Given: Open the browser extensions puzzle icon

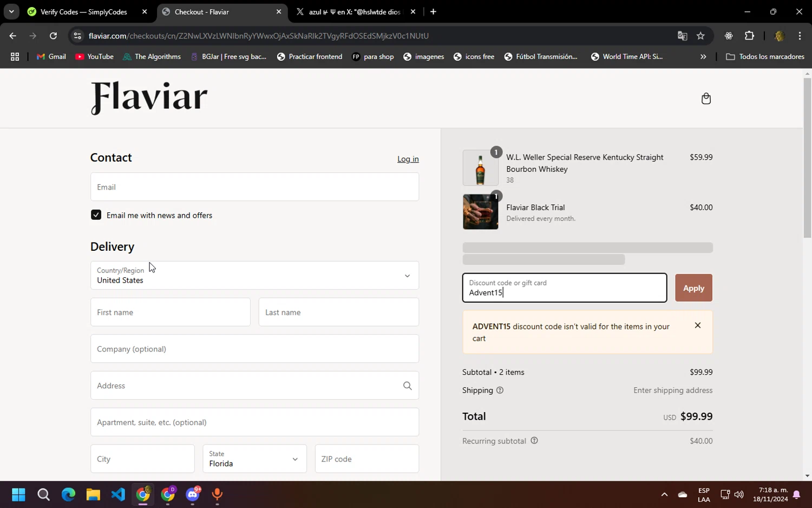Looking at the screenshot, I should coord(749,36).
